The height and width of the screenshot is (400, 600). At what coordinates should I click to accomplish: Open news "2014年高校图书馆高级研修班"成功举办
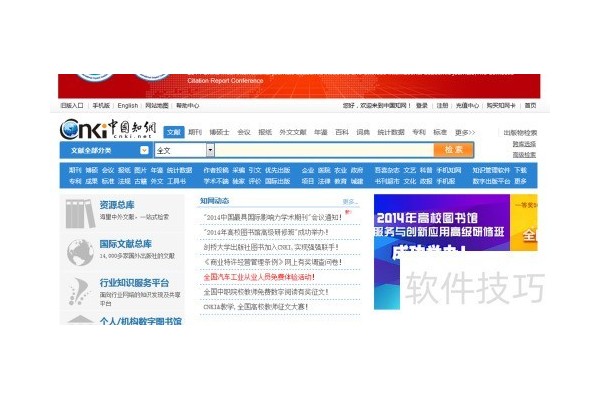(266, 232)
